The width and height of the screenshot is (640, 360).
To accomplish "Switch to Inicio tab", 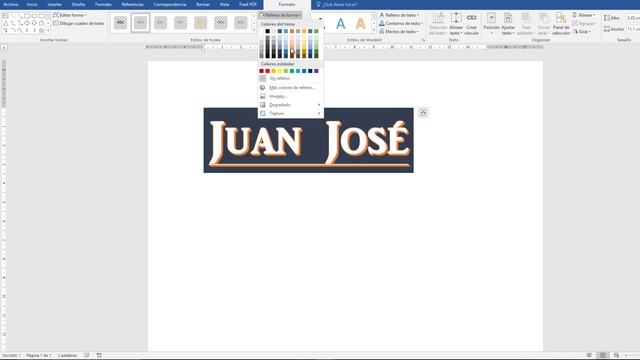I will coord(32,4).
